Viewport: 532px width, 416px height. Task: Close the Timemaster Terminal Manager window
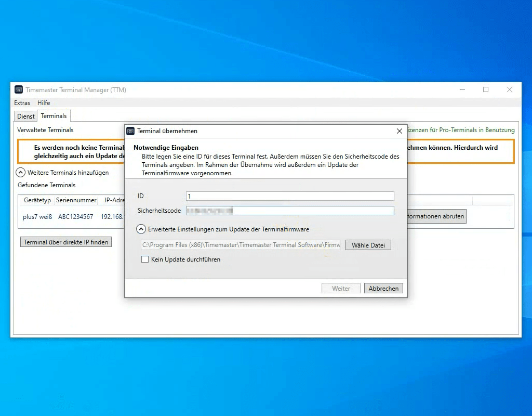coord(510,89)
